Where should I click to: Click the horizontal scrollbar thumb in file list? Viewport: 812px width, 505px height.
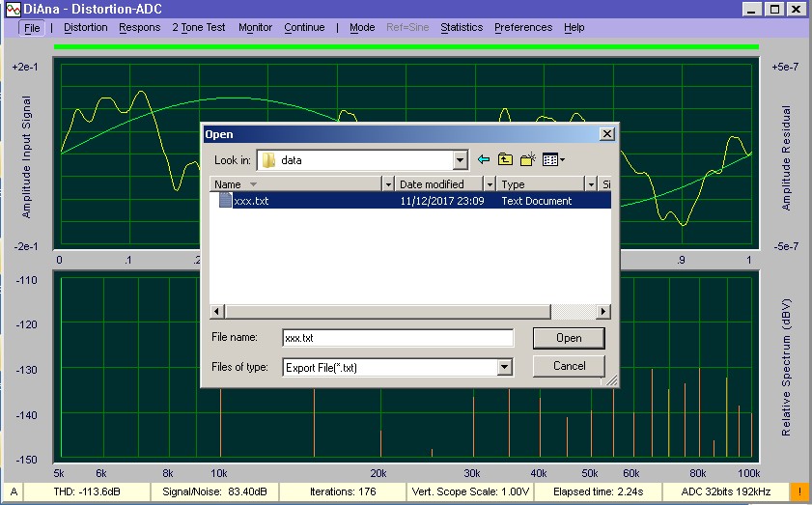pyautogui.click(x=387, y=311)
